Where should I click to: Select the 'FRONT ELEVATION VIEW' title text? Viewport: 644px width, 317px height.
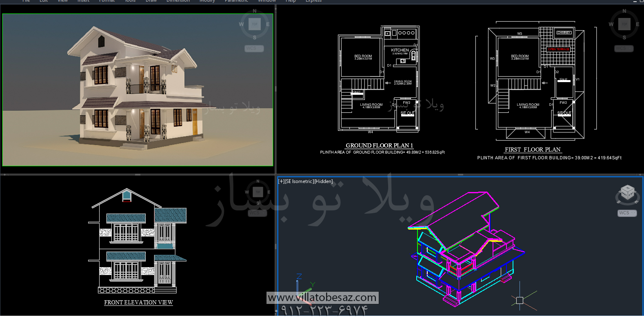138,302
